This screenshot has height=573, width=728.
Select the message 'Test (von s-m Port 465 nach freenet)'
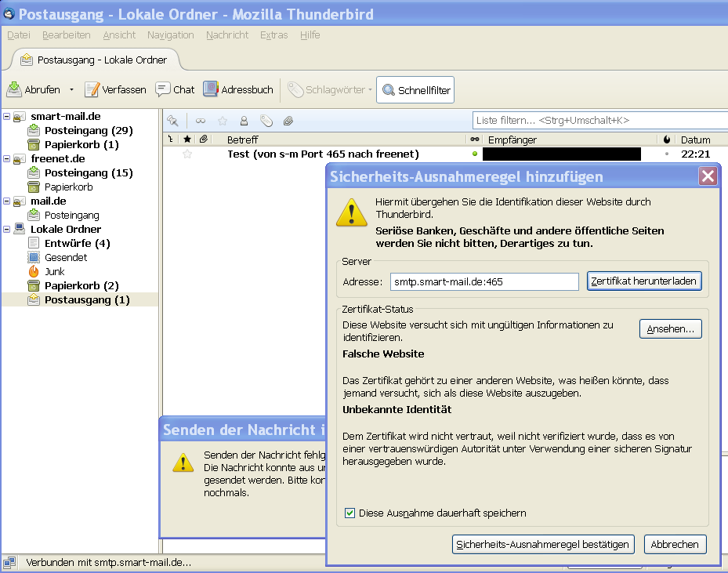click(323, 154)
